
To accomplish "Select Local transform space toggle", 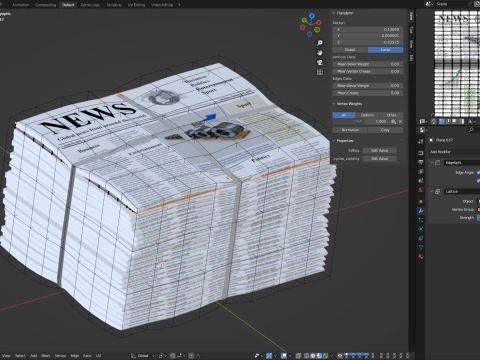I will (x=385, y=50).
